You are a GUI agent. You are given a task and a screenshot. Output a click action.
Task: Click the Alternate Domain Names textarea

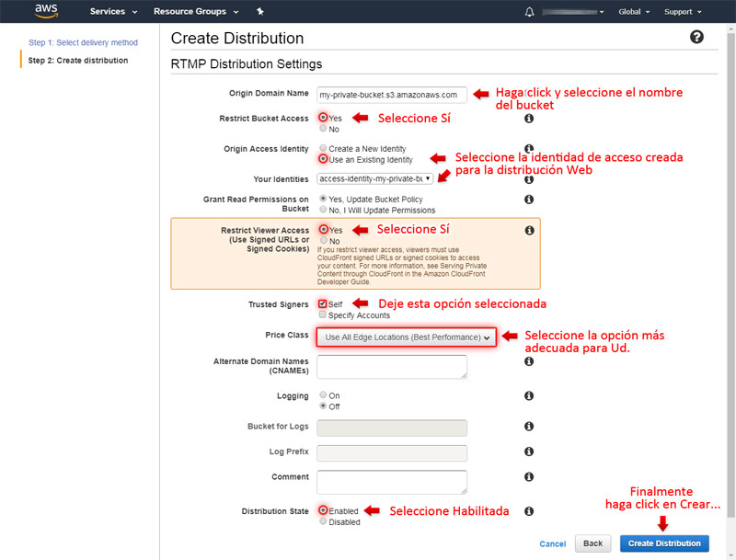(392, 367)
